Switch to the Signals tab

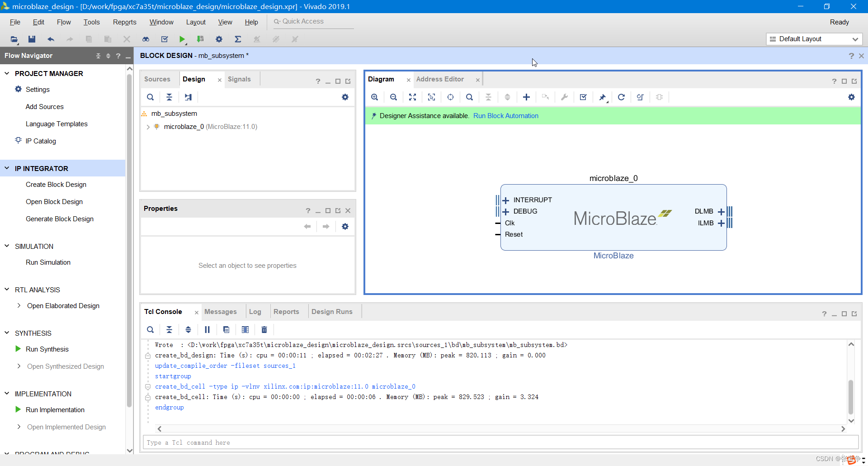239,79
